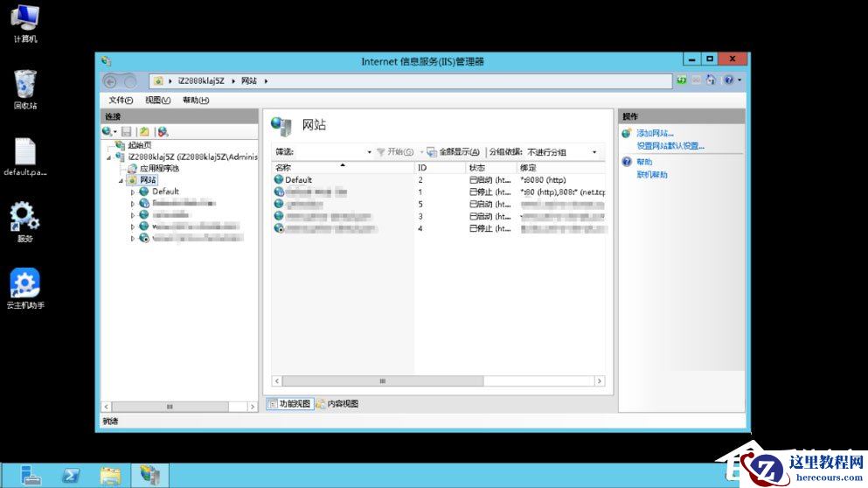Image resolution: width=868 pixels, height=488 pixels.
Task: Click the up-folder icon in Connections toolbar
Action: click(x=144, y=132)
